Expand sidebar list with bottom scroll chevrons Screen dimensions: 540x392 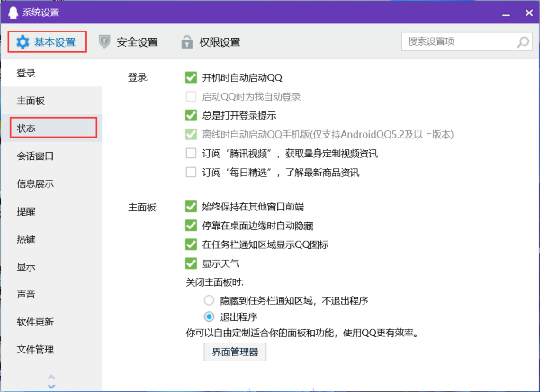51,381
